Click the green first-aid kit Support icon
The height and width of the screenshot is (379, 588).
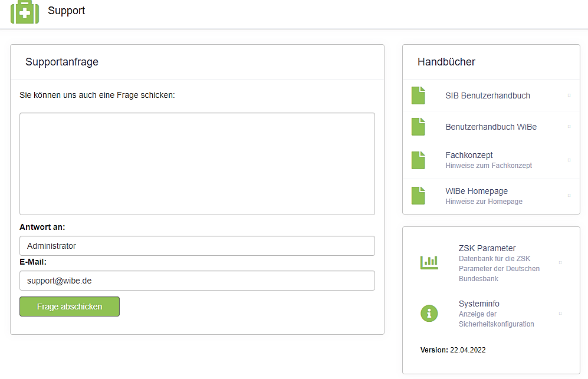pyautogui.click(x=25, y=12)
